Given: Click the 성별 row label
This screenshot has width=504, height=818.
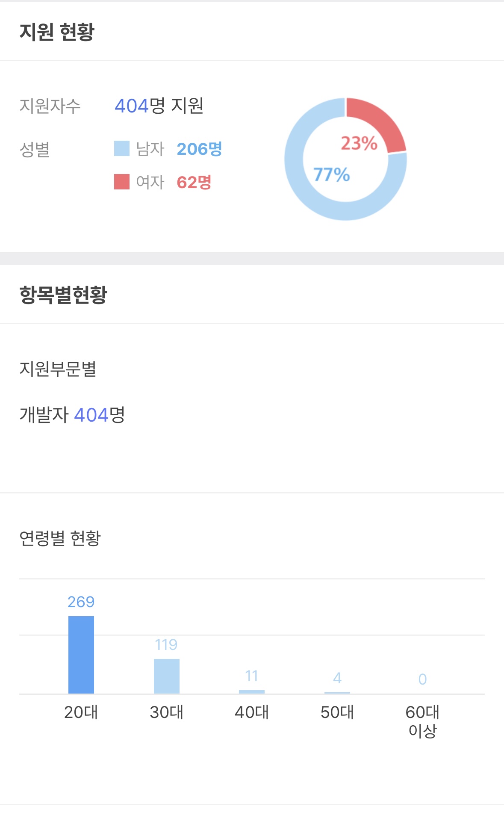Looking at the screenshot, I should pyautogui.click(x=35, y=150).
